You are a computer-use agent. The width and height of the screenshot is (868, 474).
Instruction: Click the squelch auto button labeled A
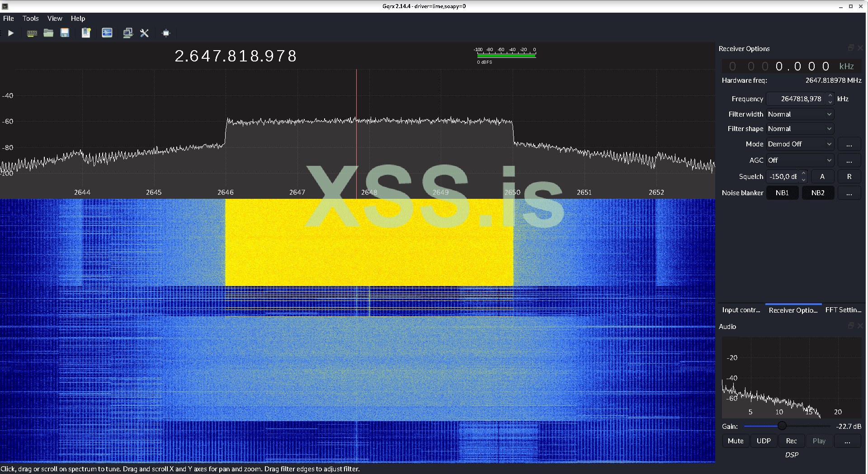point(822,176)
